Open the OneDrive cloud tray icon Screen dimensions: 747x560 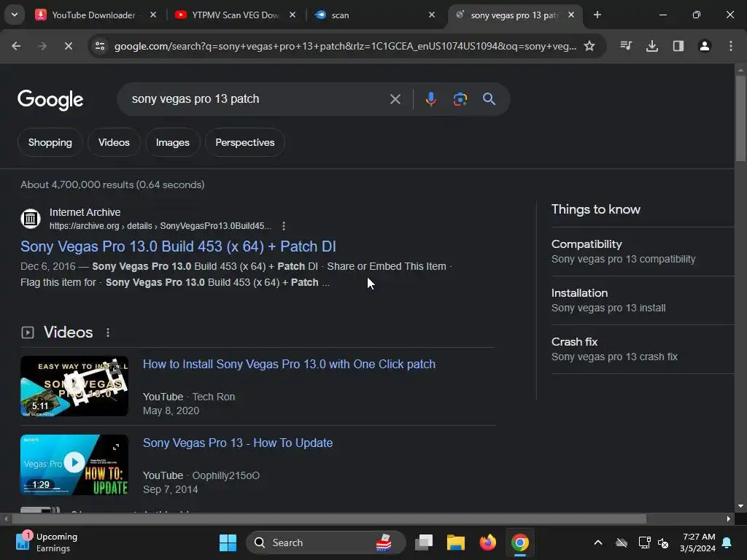tap(622, 542)
